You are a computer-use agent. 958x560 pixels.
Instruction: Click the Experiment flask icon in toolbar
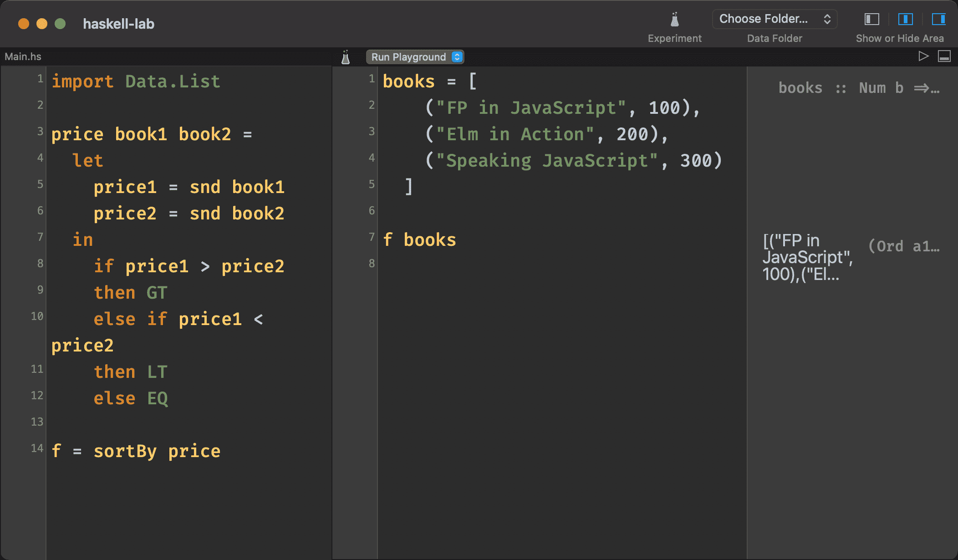[x=675, y=20]
